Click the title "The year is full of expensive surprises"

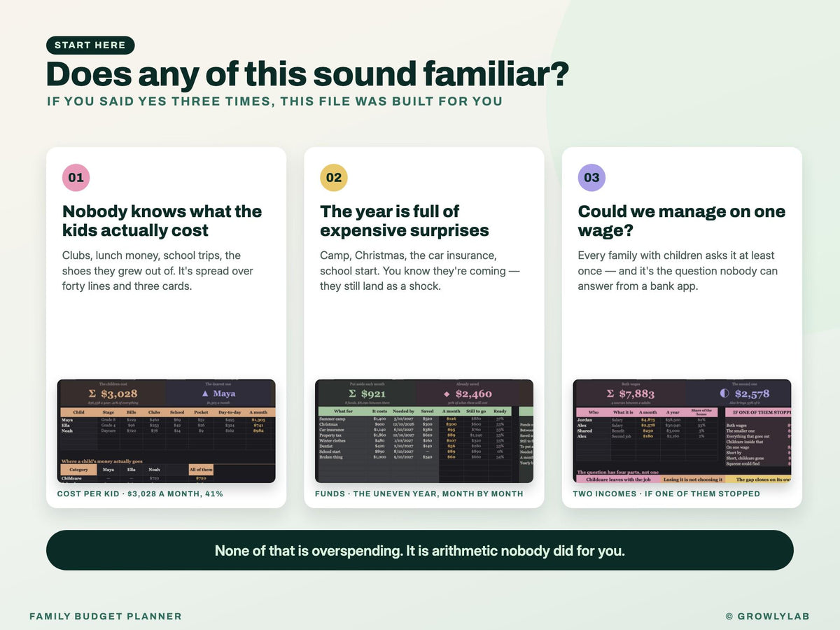[405, 220]
